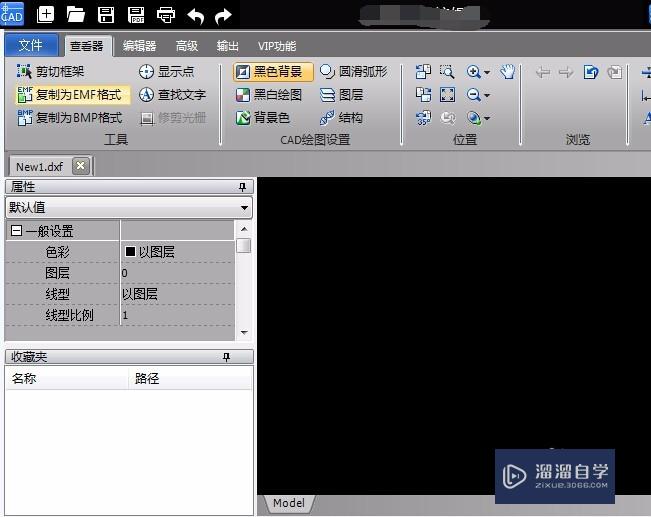
Task: Click the 路径 column header
Action: [190, 378]
